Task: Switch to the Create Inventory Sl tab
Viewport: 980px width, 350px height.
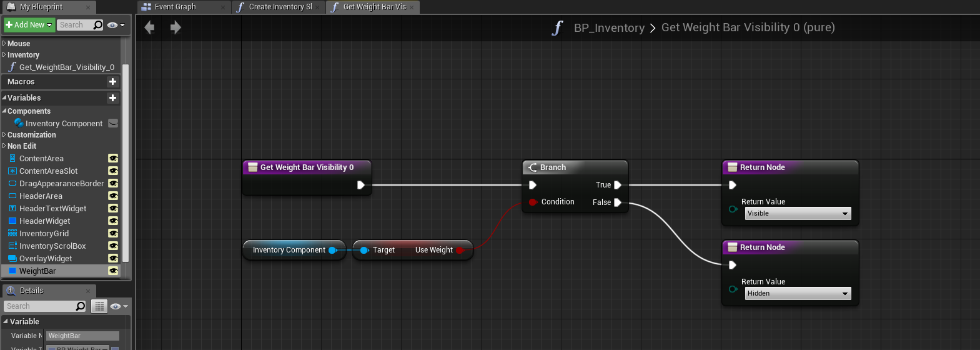Action: pyautogui.click(x=279, y=7)
